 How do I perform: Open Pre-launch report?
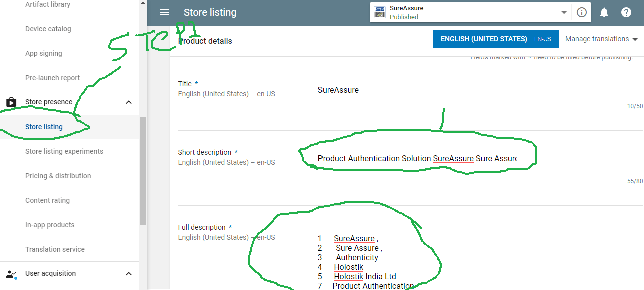pyautogui.click(x=53, y=78)
